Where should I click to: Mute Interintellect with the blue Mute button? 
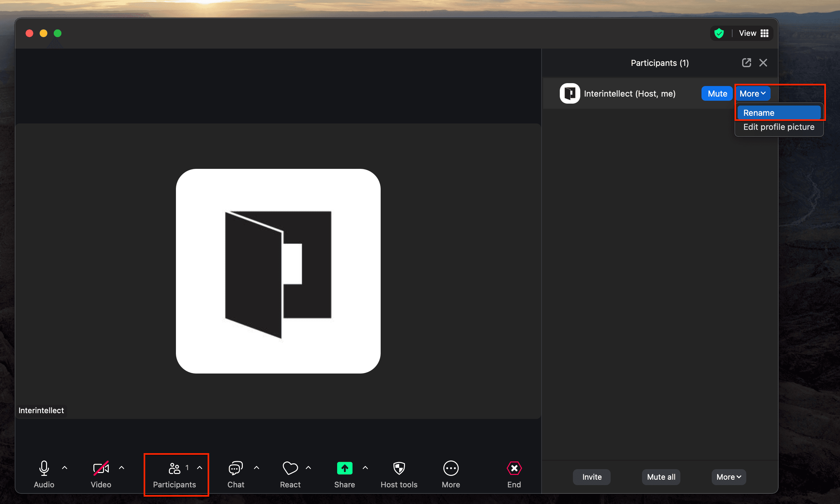click(x=717, y=94)
